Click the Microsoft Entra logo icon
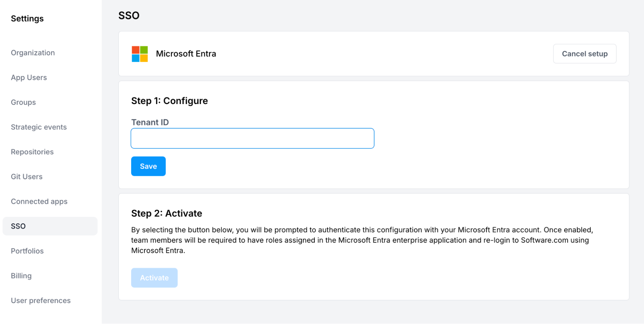Viewport: 644px width, 324px height. 139,54
